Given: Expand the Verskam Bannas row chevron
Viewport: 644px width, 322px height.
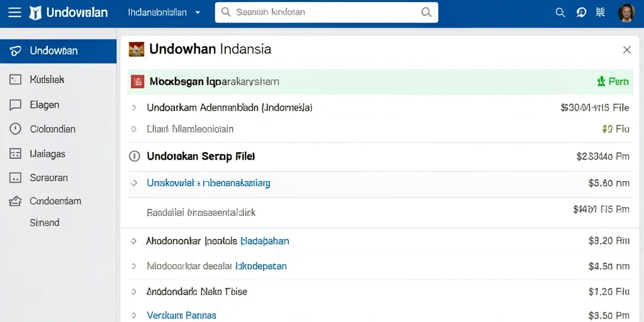Looking at the screenshot, I should coord(133,316).
